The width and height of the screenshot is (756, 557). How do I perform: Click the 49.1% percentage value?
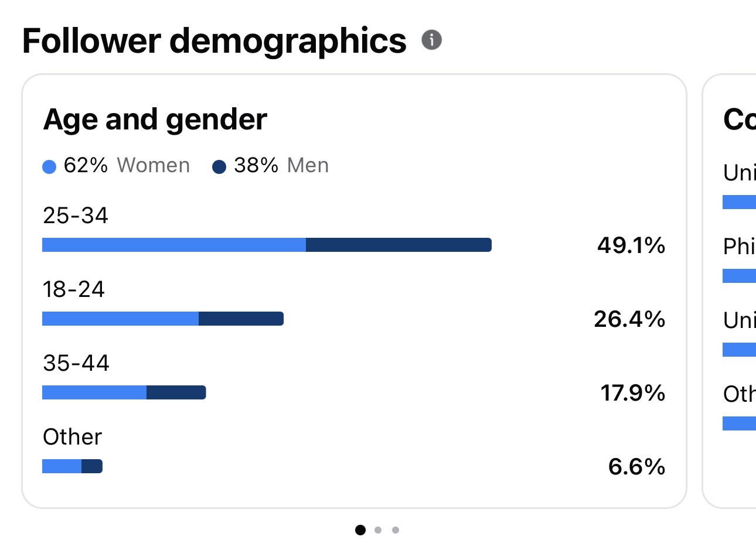[x=631, y=245]
